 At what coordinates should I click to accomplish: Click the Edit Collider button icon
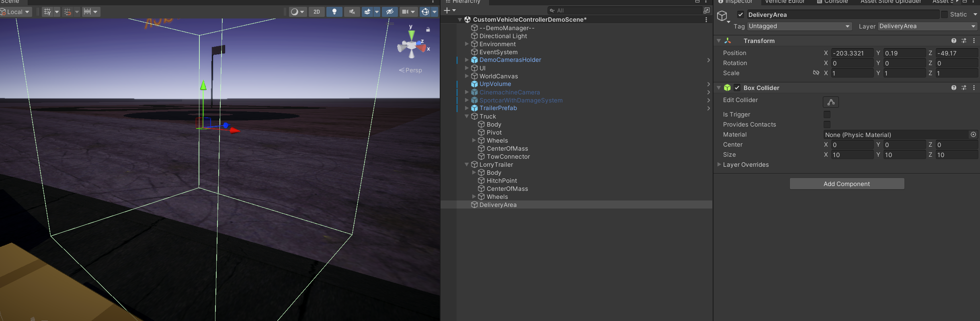[x=830, y=102]
